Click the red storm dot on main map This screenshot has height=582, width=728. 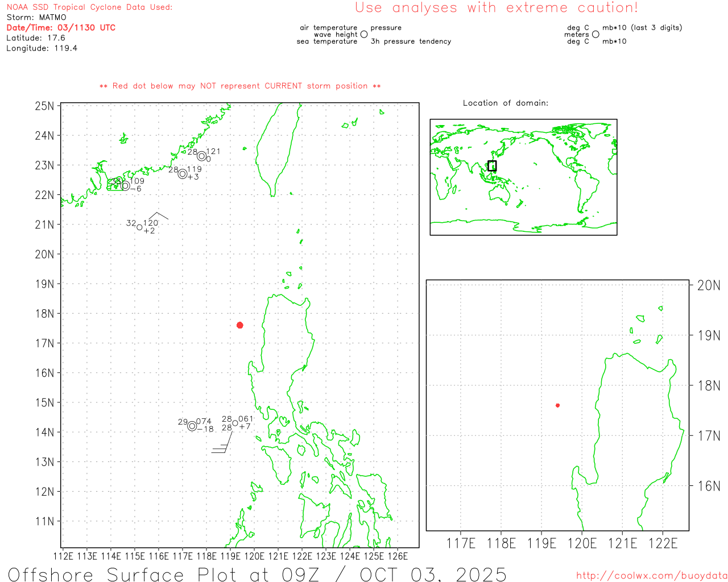pyautogui.click(x=240, y=325)
